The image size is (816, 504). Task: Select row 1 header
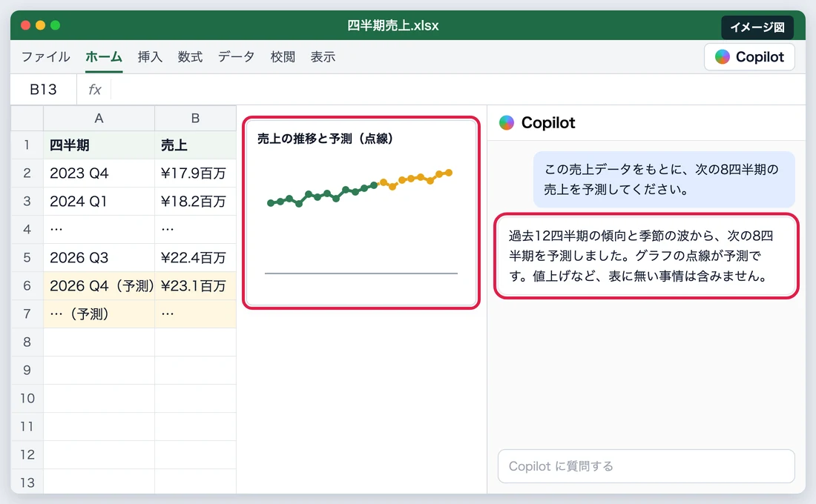[27, 145]
